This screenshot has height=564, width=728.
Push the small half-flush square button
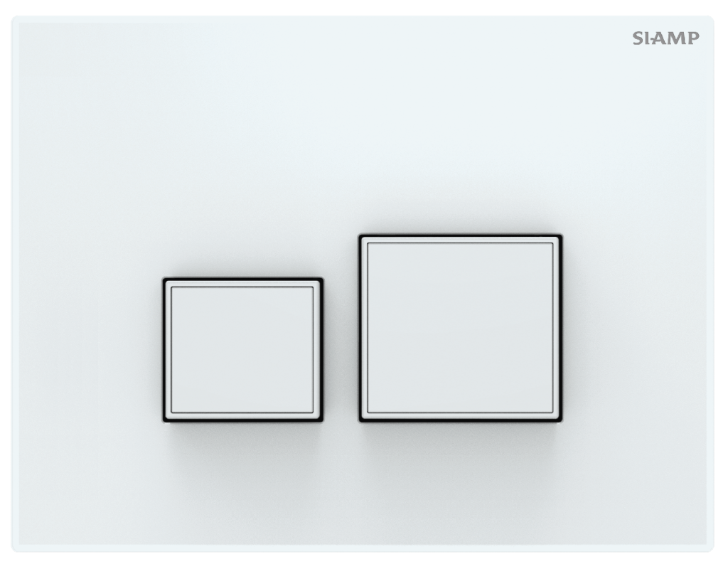pos(242,350)
